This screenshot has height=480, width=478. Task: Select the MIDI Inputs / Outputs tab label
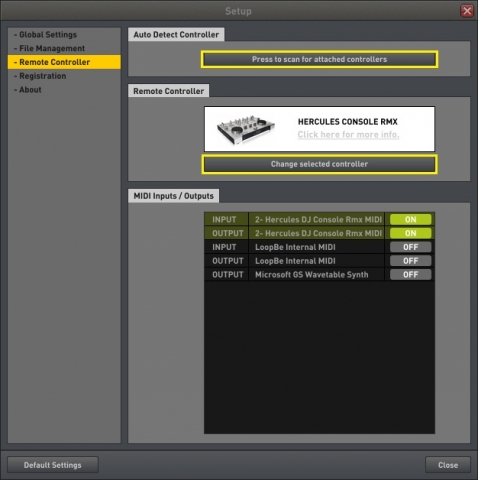coord(173,196)
